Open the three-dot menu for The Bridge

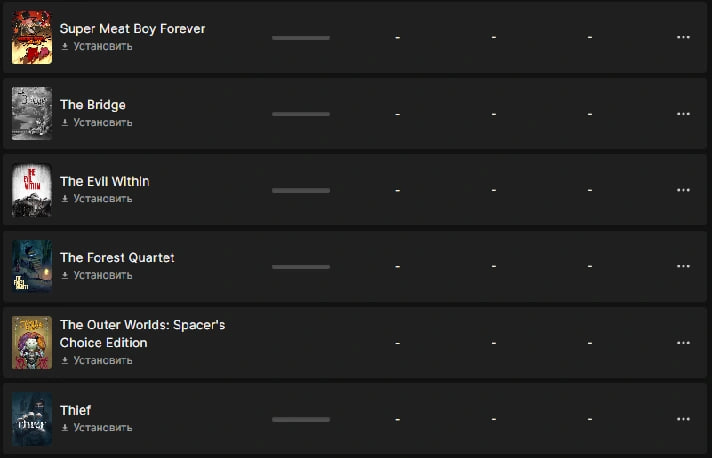(x=683, y=113)
